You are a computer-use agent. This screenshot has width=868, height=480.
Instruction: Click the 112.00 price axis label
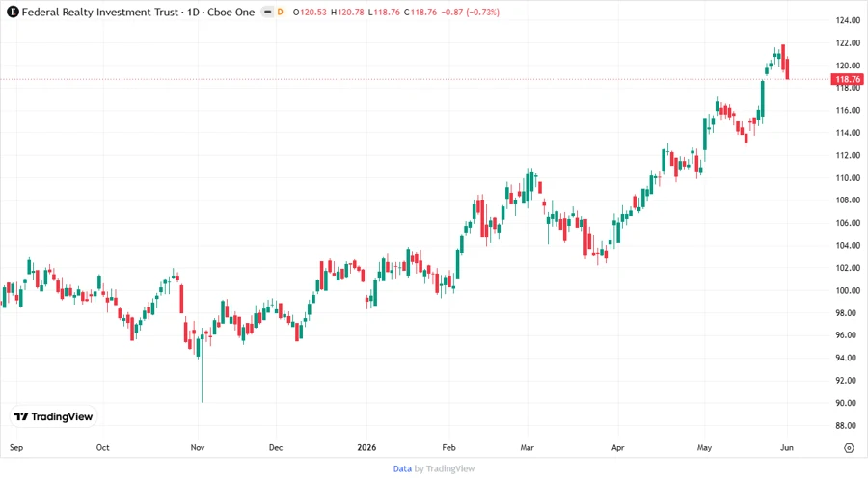point(848,155)
